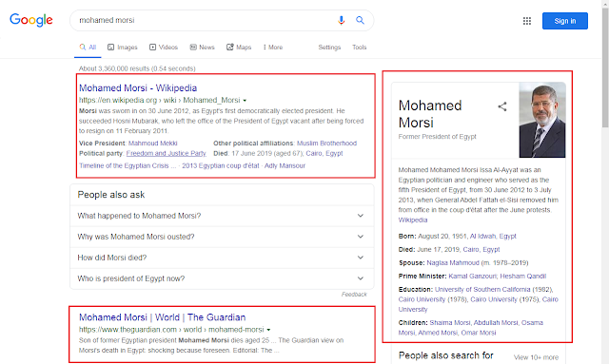Click the Mohamed Morsi portrait photo
Screen dimensions: 609x364
pos(542,120)
